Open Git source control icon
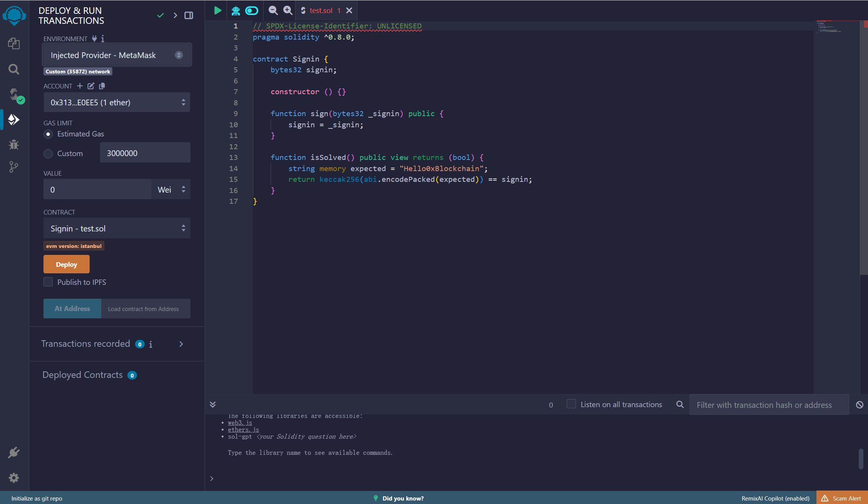Screen dimensions: 868x504 (x=14, y=167)
